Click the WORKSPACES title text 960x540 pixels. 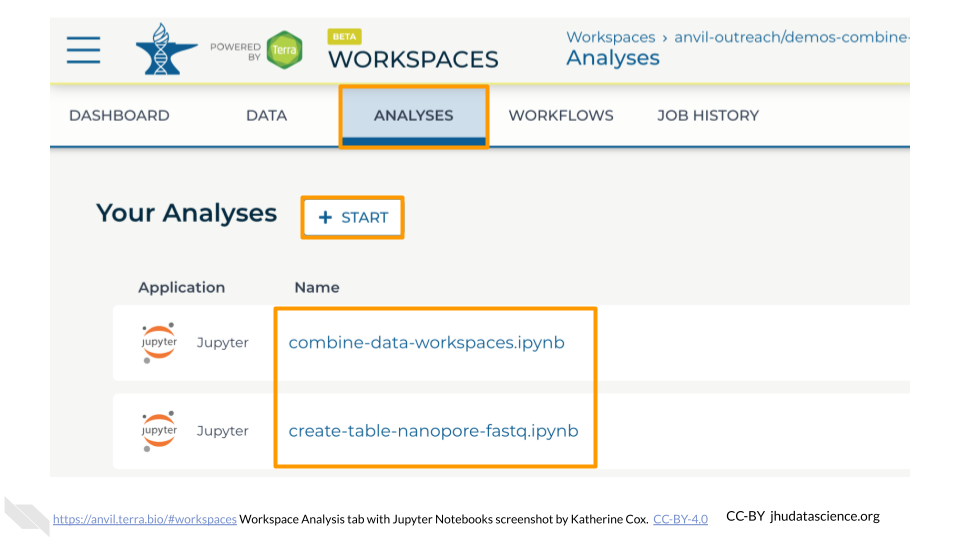pos(413,59)
